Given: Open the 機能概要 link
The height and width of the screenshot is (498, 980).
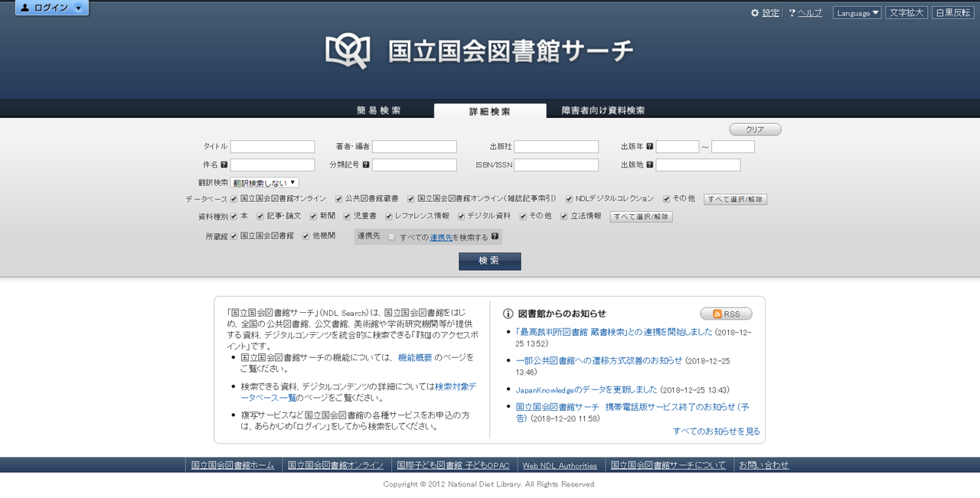Looking at the screenshot, I should pyautogui.click(x=415, y=357).
